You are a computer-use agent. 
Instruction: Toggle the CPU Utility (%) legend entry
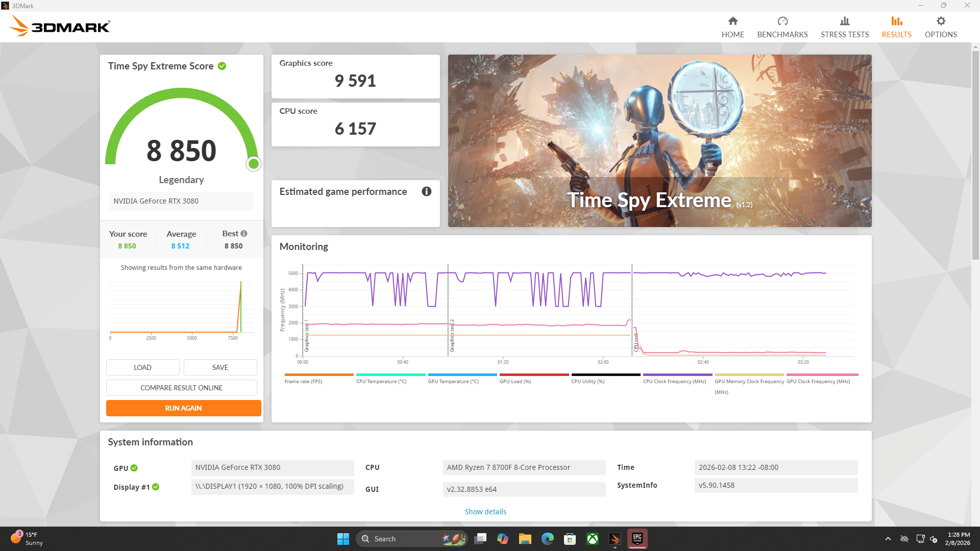click(x=605, y=379)
